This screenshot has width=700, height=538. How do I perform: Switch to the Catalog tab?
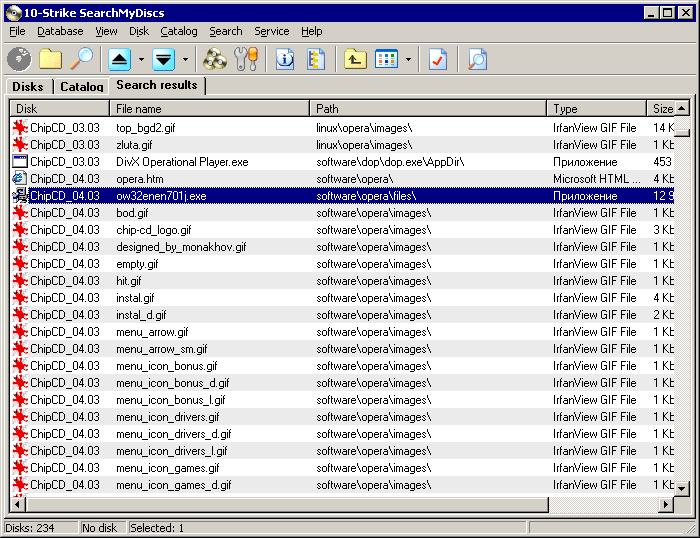82,87
